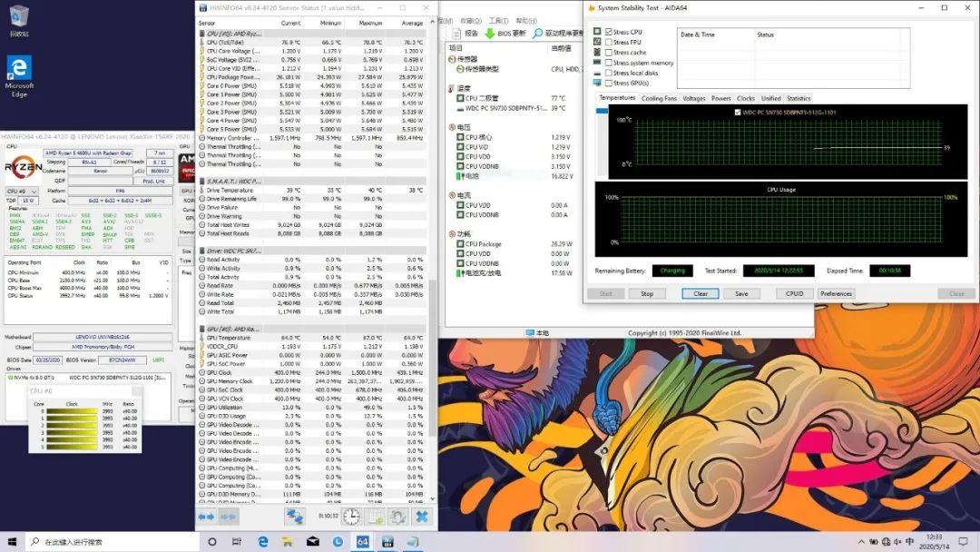
Task: Select the 'Drive Temperature' sensor row
Action: (312, 190)
